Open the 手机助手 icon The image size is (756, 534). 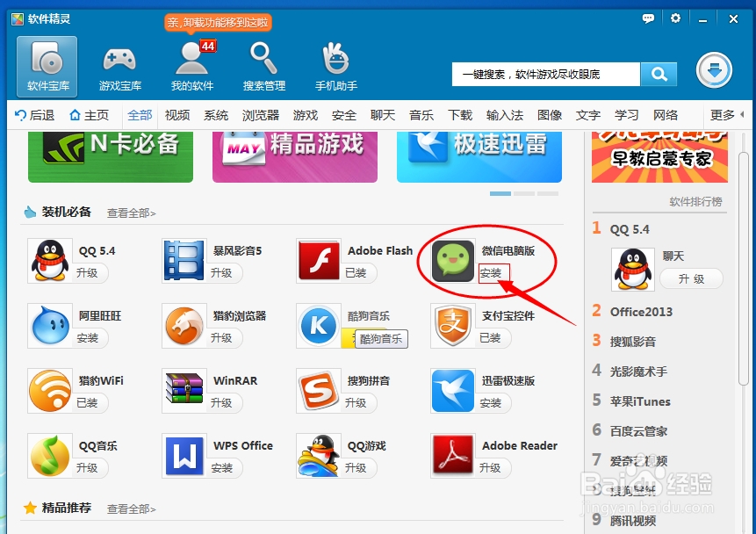pos(336,67)
